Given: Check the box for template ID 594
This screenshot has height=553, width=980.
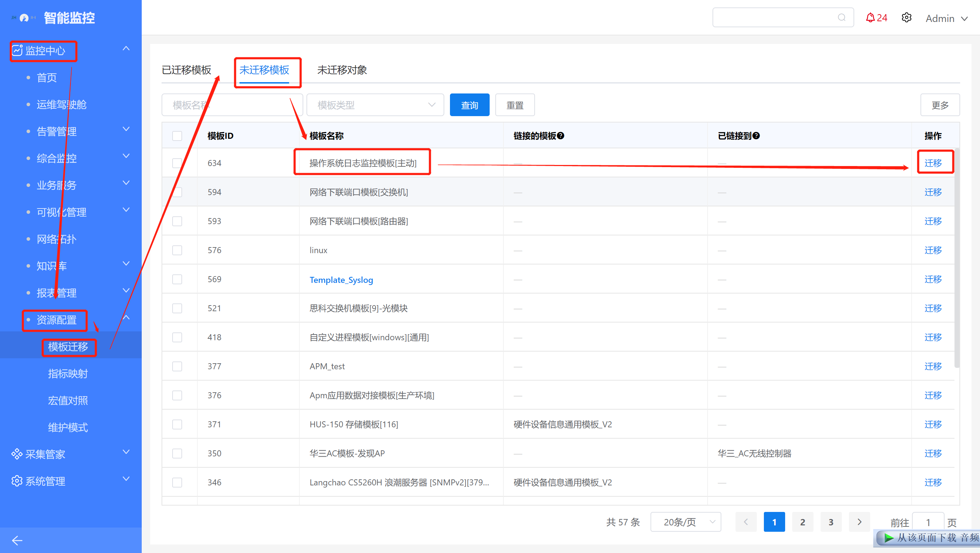Looking at the screenshot, I should (x=177, y=192).
